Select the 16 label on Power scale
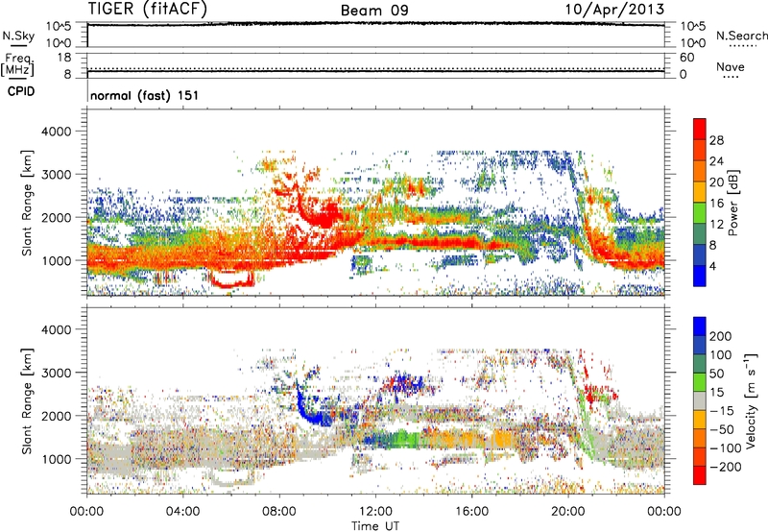 (716, 204)
